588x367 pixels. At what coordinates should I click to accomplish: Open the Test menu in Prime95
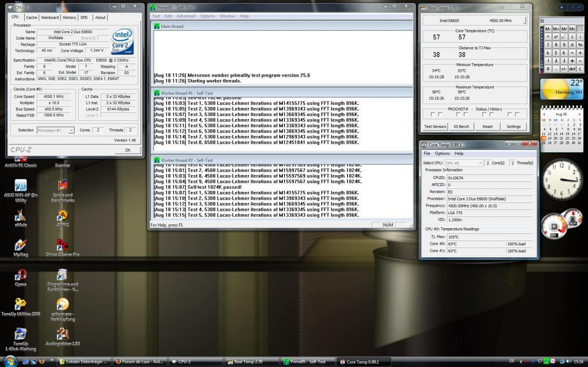156,16
